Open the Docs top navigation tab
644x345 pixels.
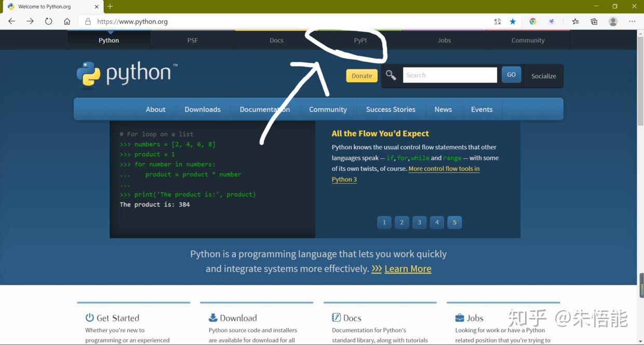pyautogui.click(x=276, y=40)
